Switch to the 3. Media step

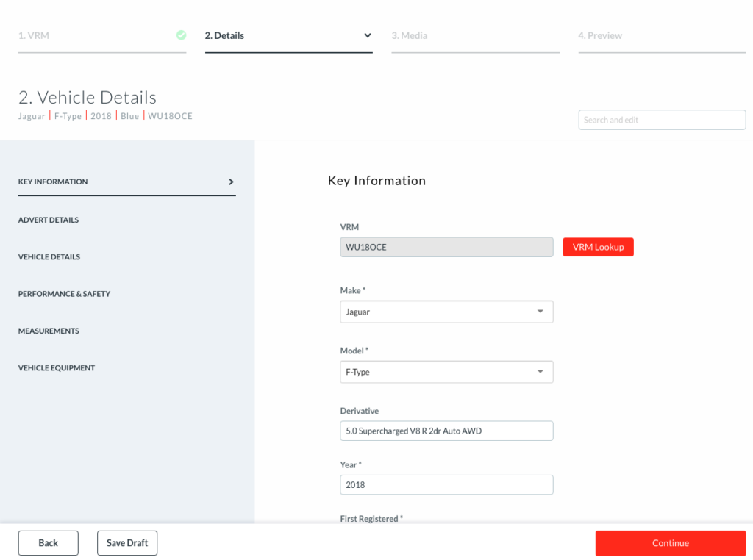click(x=410, y=35)
